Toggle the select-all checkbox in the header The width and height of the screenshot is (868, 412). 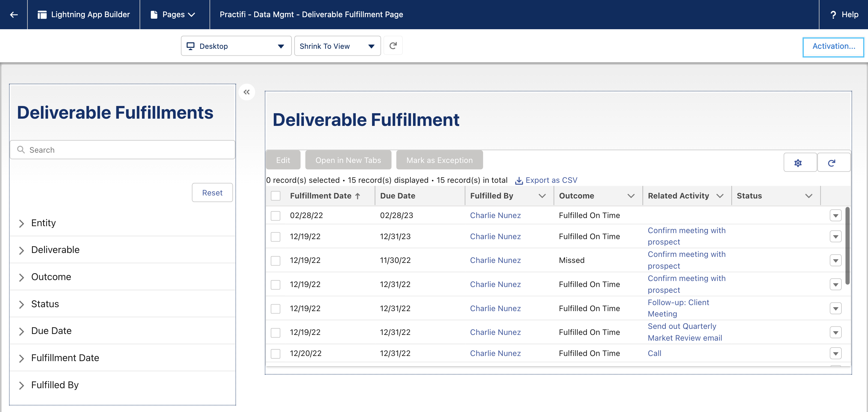pos(276,196)
